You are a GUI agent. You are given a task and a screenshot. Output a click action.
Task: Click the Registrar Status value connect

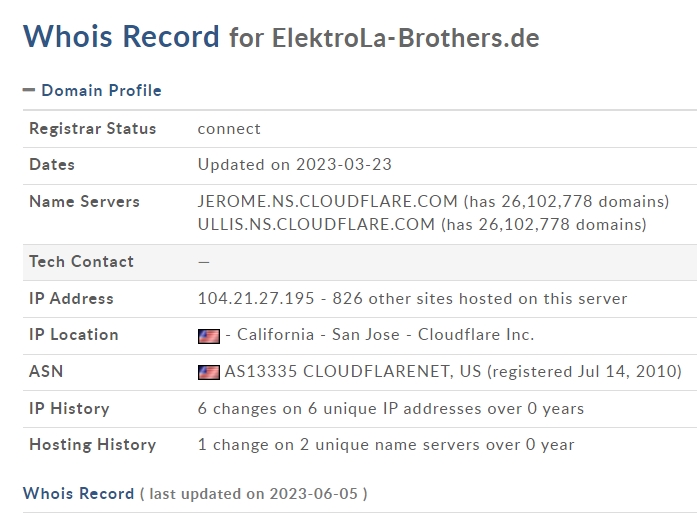coord(229,128)
